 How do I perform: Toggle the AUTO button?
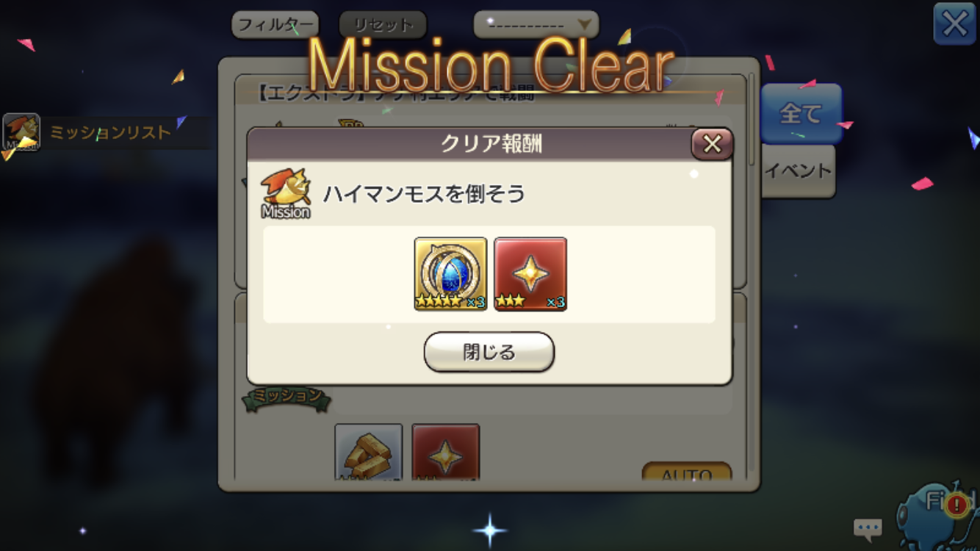click(687, 472)
